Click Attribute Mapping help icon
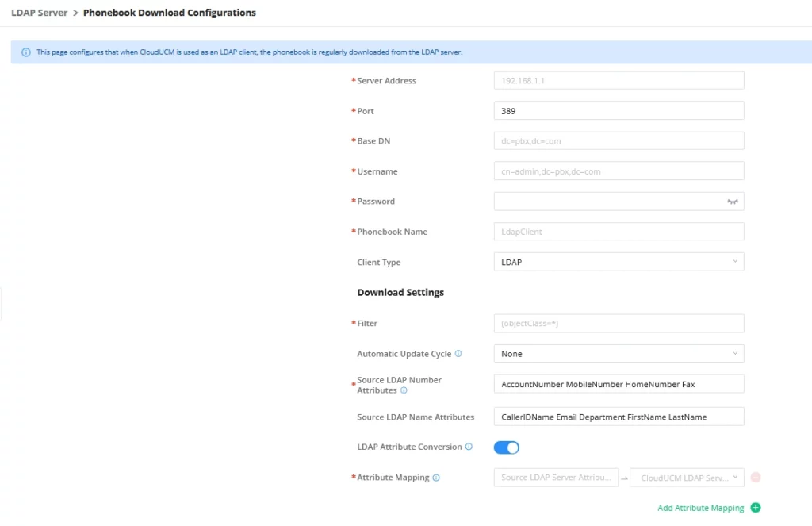The image size is (812, 526). (x=436, y=478)
